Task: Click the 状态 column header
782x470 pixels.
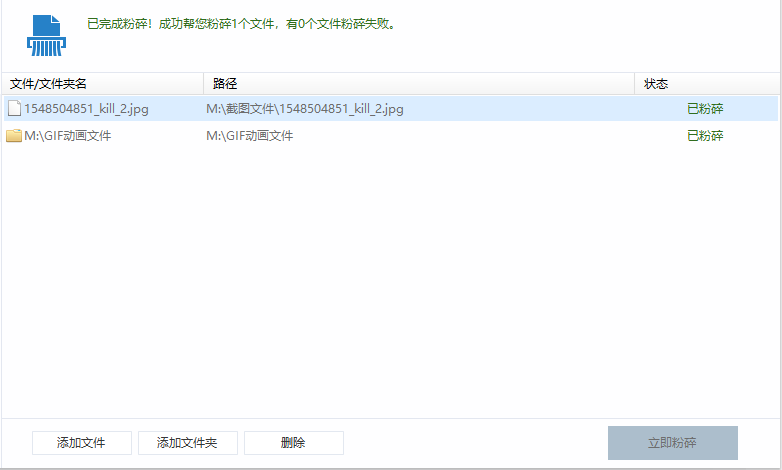Action: point(707,84)
